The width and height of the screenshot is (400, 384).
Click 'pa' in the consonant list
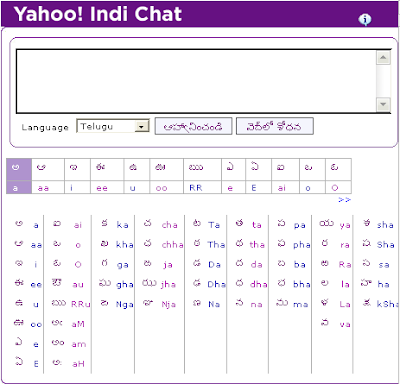coord(299,226)
